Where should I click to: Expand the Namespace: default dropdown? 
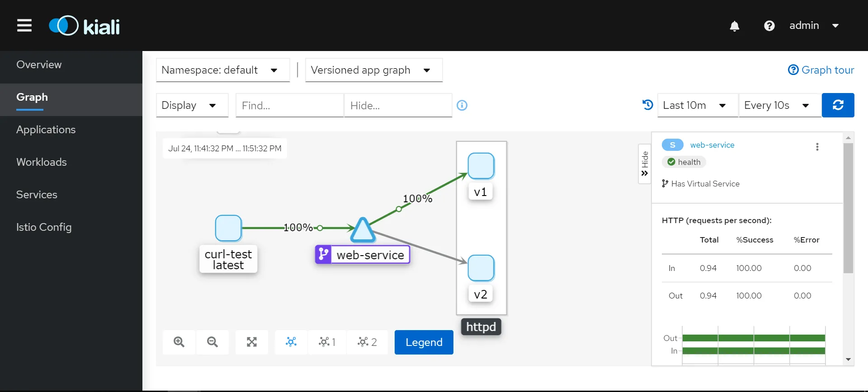pyautogui.click(x=222, y=70)
